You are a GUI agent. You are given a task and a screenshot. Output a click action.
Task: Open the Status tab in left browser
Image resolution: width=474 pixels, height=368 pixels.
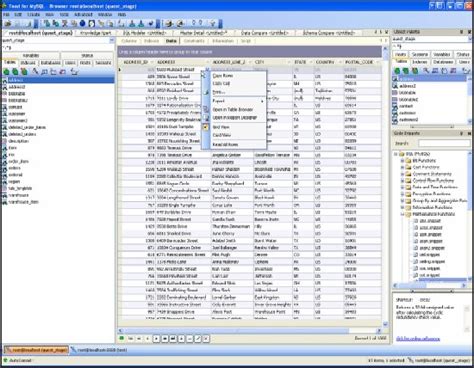[x=87, y=55]
